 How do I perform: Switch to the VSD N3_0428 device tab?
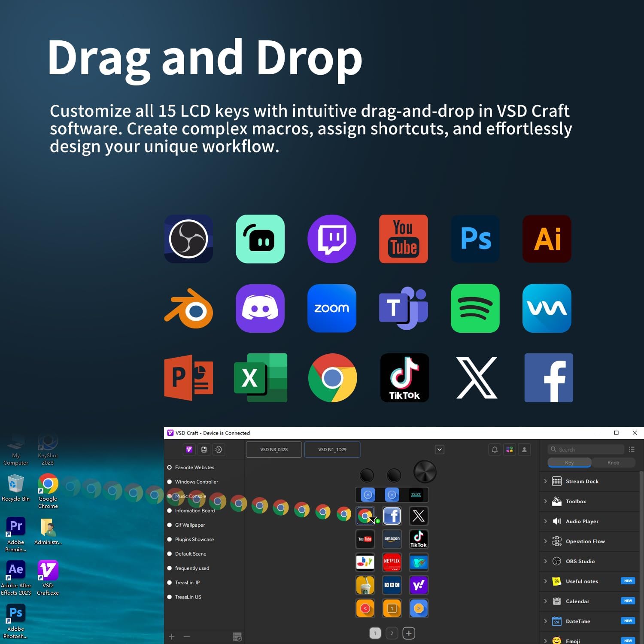coord(274,450)
